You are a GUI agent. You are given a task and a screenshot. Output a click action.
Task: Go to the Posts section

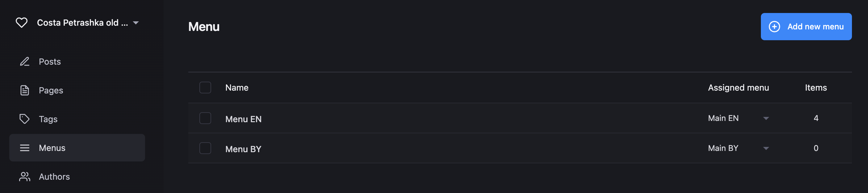pyautogui.click(x=50, y=62)
